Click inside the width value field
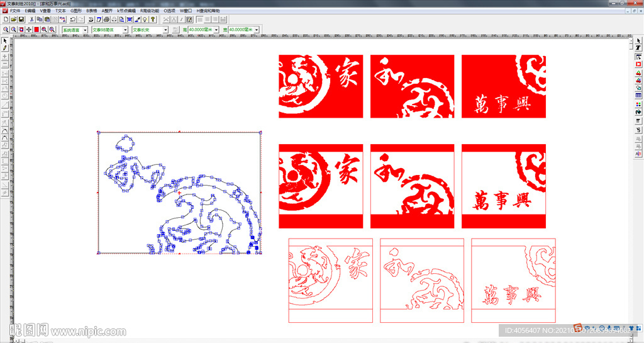 tap(241, 30)
